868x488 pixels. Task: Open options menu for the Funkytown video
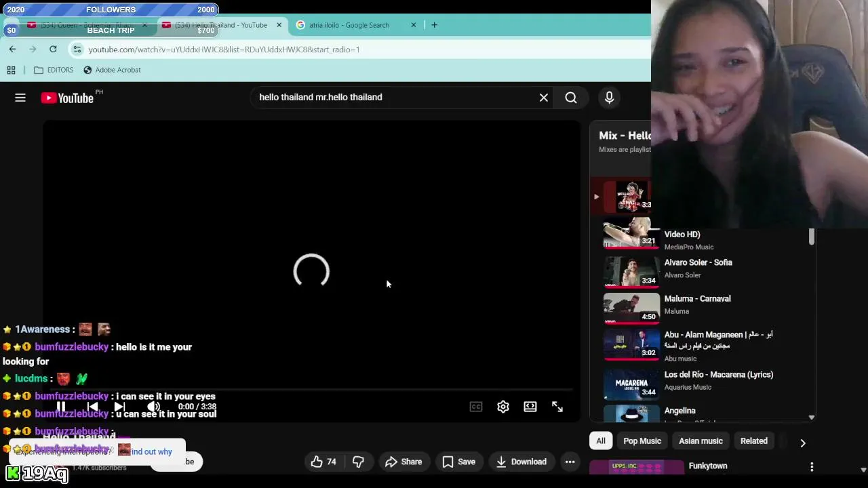tap(812, 466)
